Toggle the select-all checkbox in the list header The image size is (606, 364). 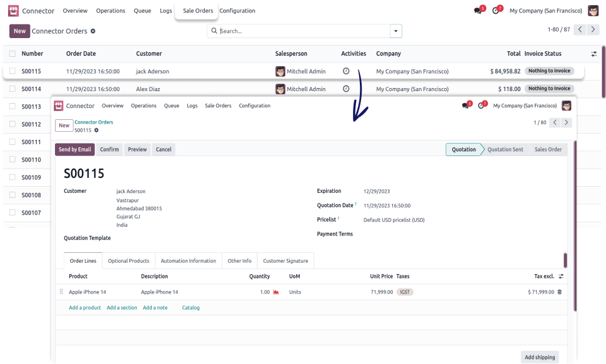(x=12, y=54)
